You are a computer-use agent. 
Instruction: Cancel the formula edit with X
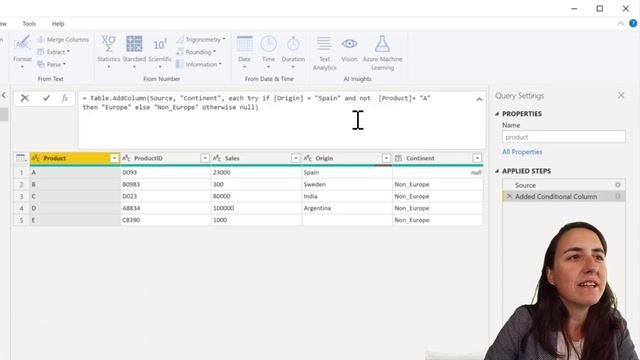(x=24, y=98)
